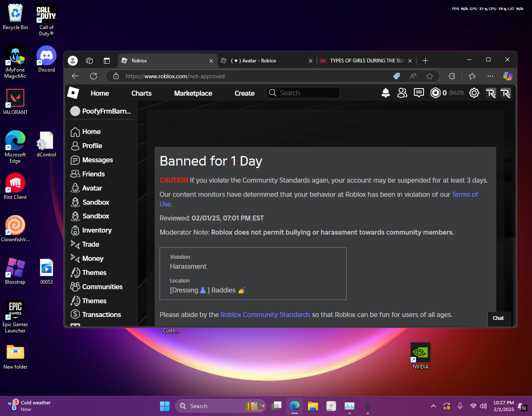Click the Robux balance icon
Viewport: 532px width, 416px height.
point(435,93)
